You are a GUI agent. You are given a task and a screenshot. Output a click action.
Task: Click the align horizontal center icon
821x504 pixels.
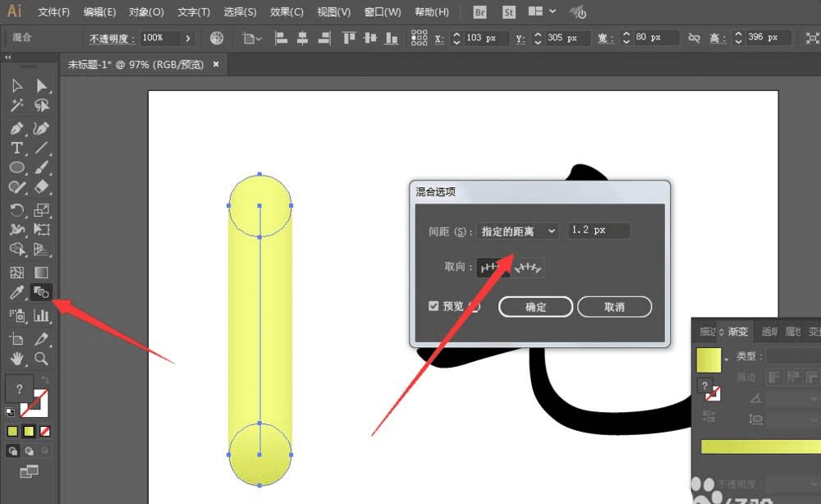click(x=303, y=38)
